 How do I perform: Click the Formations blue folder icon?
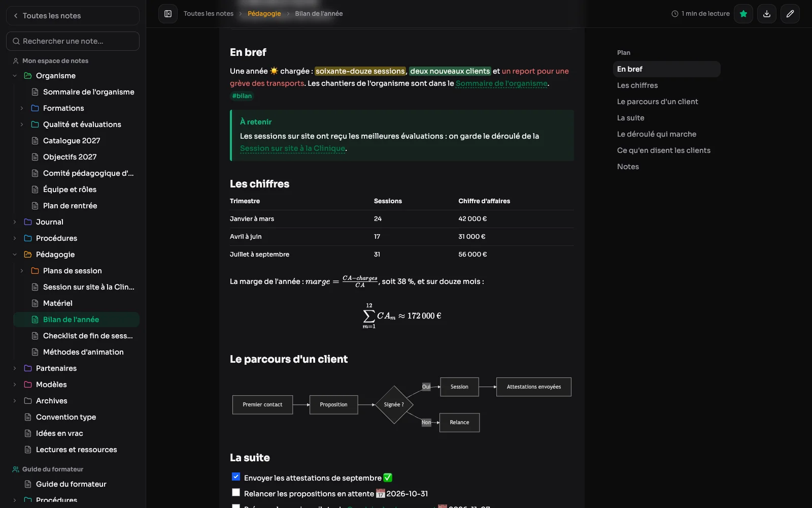(x=35, y=108)
